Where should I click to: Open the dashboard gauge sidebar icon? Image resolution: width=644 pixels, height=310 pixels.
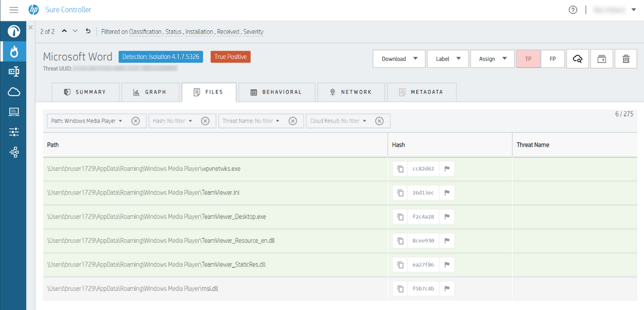[x=14, y=32]
